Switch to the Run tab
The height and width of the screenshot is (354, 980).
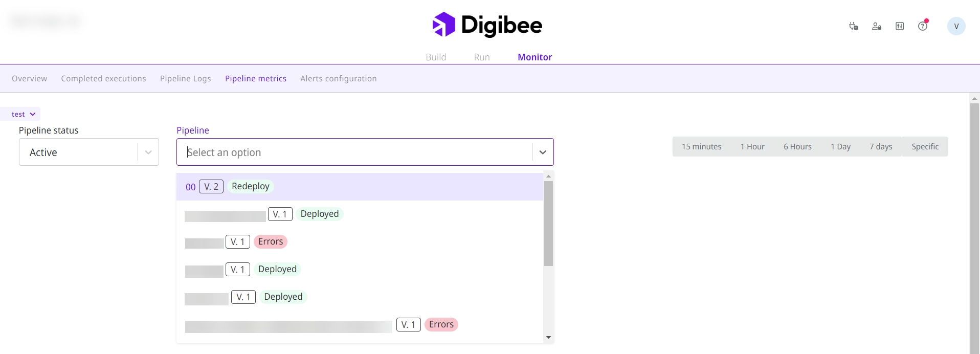482,57
